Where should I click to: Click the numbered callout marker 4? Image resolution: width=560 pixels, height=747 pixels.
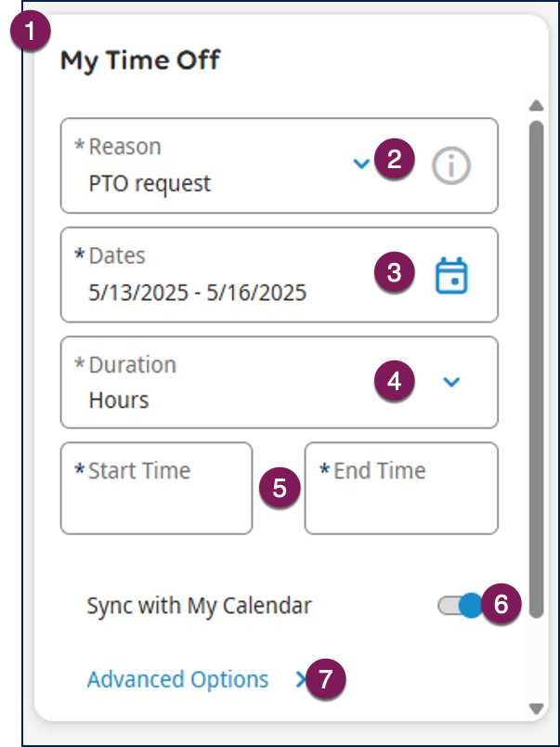(x=395, y=381)
